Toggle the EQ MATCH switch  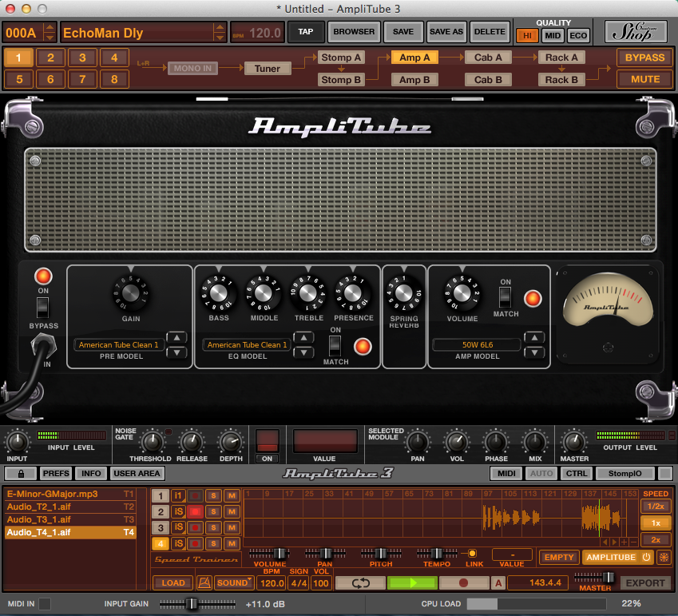335,346
